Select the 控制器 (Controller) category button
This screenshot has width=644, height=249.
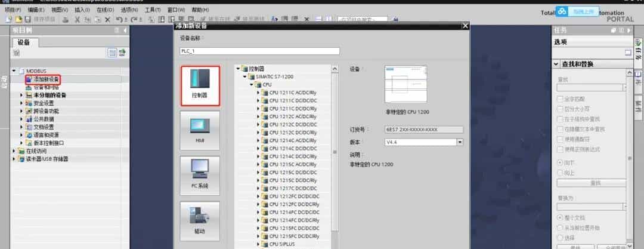tap(200, 85)
